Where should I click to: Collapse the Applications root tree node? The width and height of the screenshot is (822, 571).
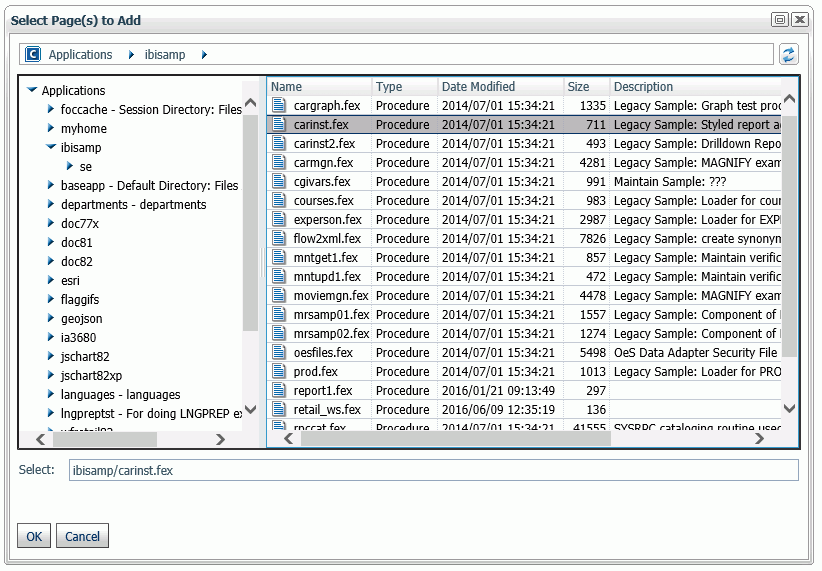[x=32, y=90]
